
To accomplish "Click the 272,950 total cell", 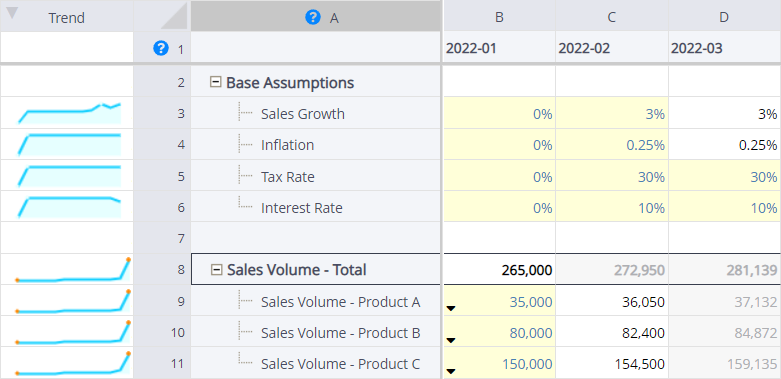I will pyautogui.click(x=612, y=270).
